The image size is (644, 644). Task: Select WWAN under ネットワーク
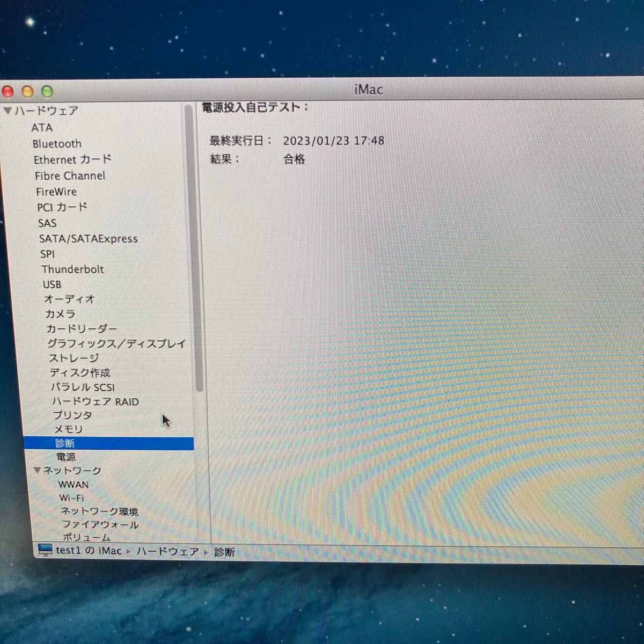(x=74, y=484)
